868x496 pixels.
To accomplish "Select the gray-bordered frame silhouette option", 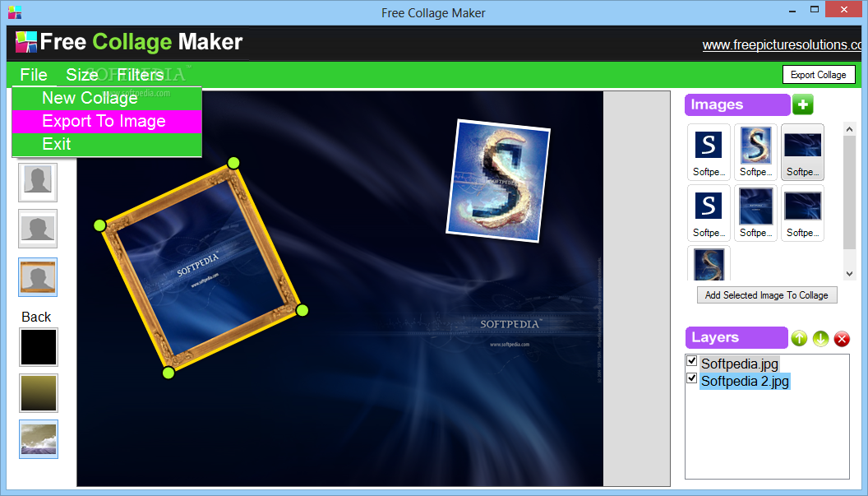I will [x=38, y=229].
